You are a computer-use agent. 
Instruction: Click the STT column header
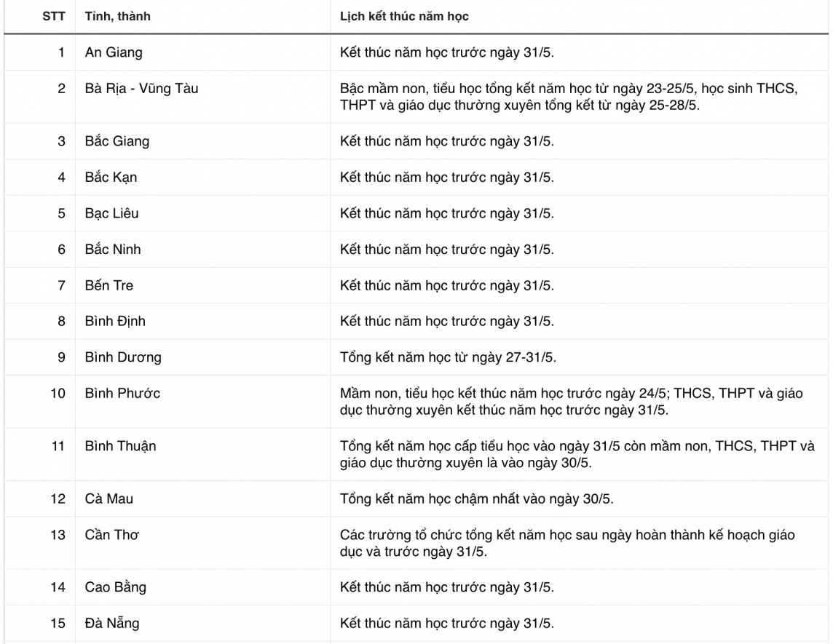54,17
